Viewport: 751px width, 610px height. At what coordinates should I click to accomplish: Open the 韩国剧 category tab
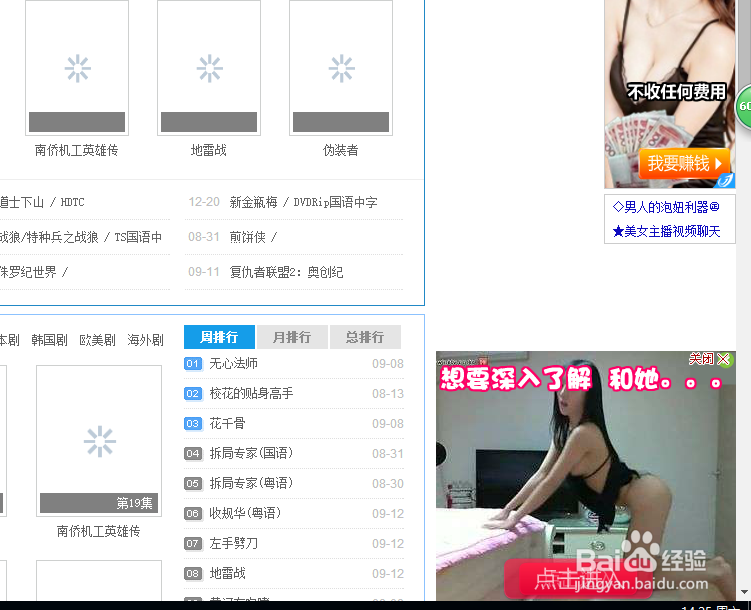49,340
